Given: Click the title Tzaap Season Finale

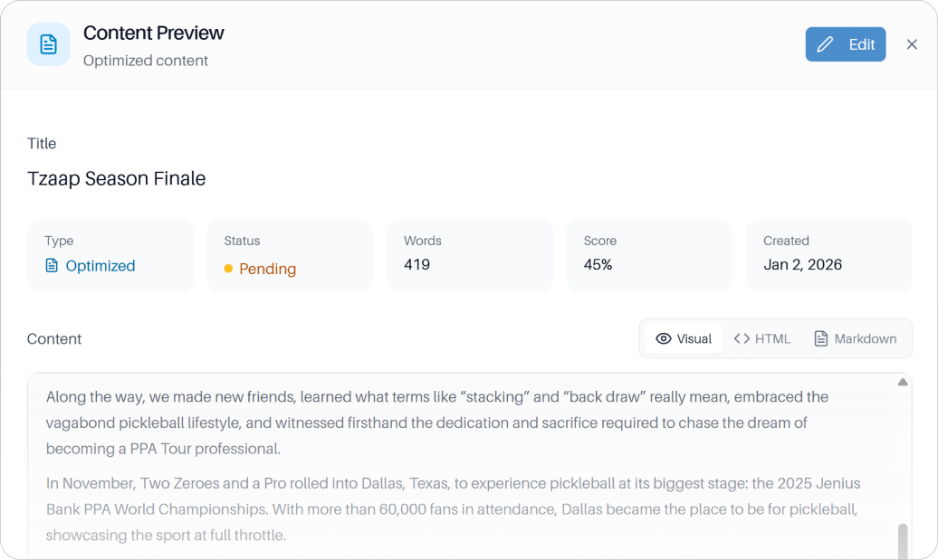Looking at the screenshot, I should [117, 178].
